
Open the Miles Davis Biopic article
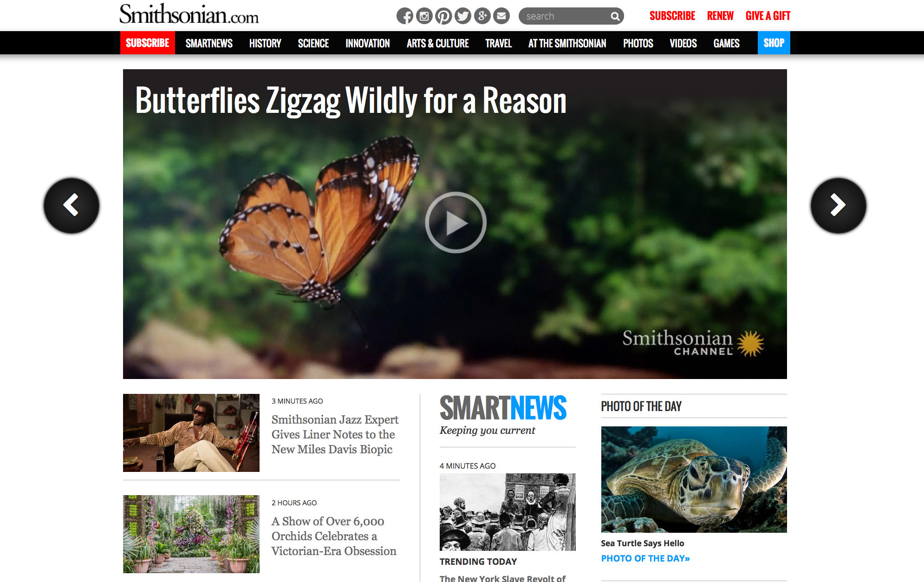(x=335, y=434)
